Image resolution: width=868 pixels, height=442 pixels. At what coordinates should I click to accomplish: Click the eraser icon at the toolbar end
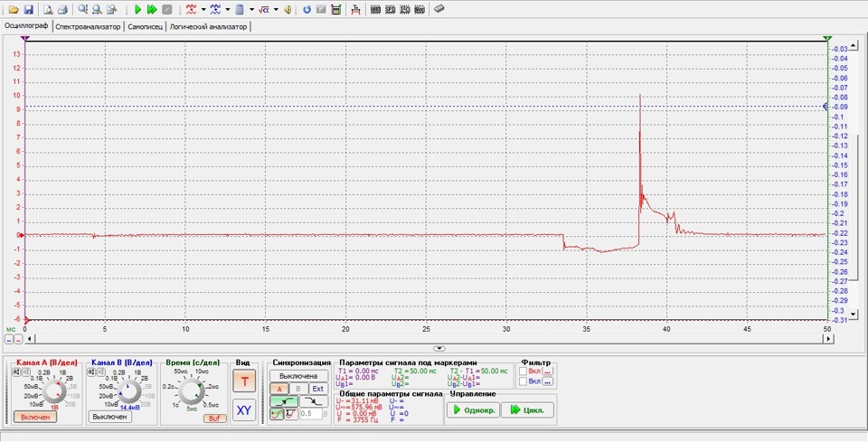point(439,9)
